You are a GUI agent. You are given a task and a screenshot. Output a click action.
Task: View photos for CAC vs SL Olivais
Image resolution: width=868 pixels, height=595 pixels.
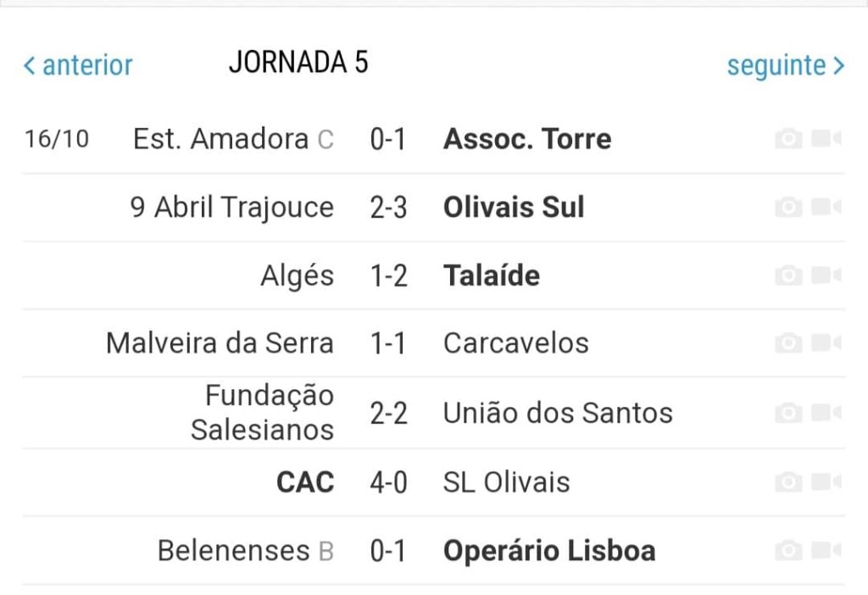click(x=788, y=482)
